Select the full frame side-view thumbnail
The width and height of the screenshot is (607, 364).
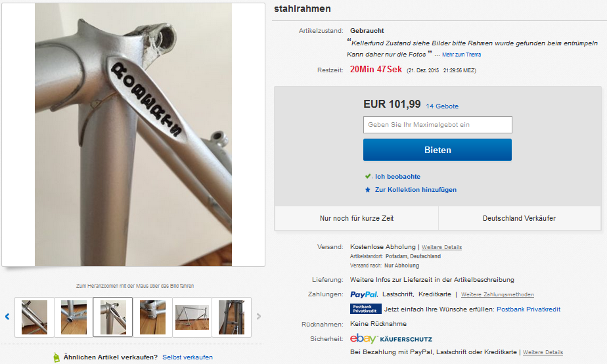192,317
